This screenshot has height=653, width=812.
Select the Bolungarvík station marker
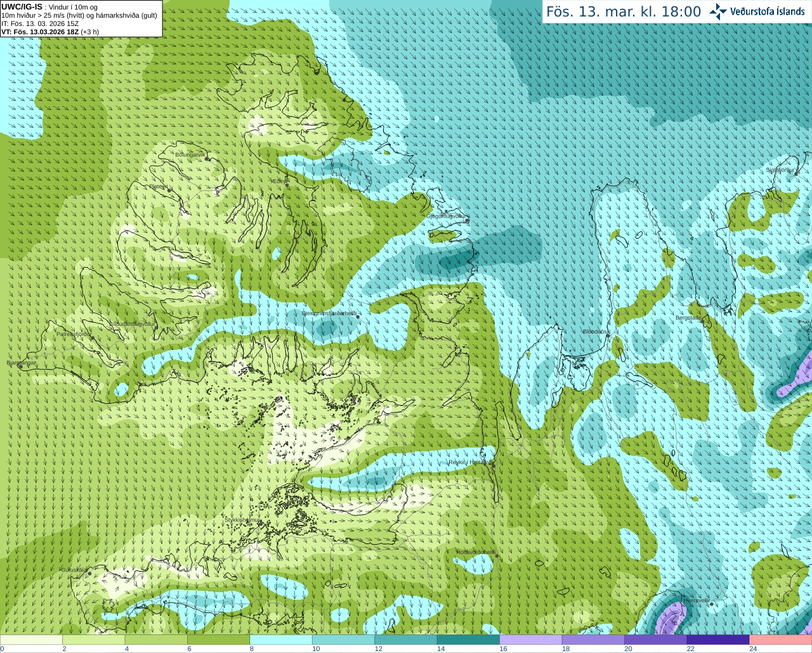point(207,158)
